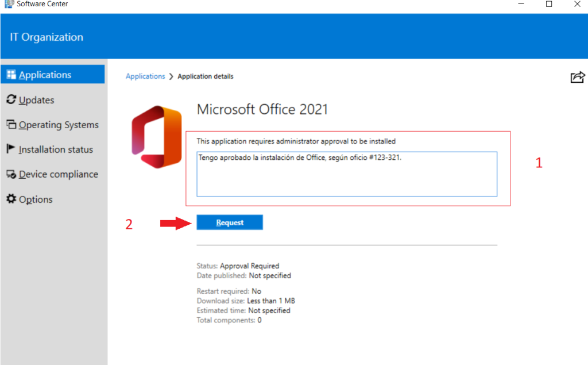Return via the Applications breadcrumb link
Screen dimensions: 588x365
(x=145, y=76)
